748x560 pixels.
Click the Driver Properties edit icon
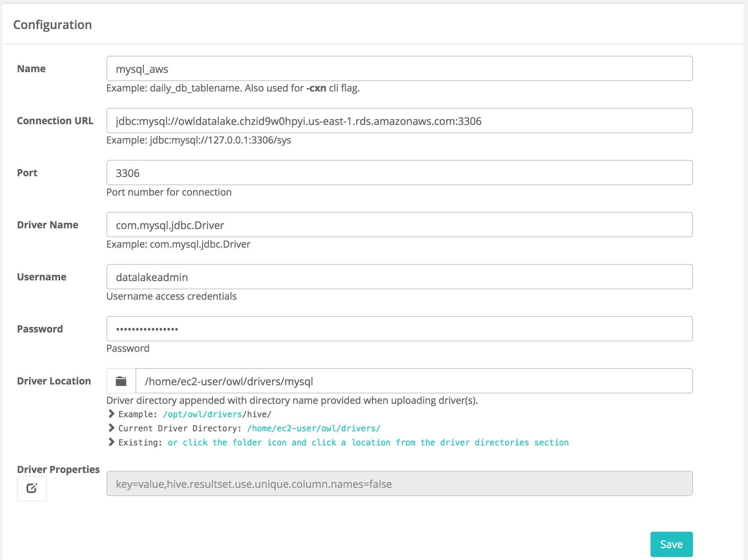[x=32, y=488]
